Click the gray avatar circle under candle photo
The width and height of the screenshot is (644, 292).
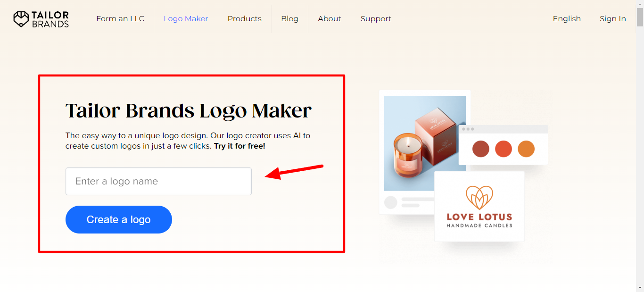coord(391,202)
